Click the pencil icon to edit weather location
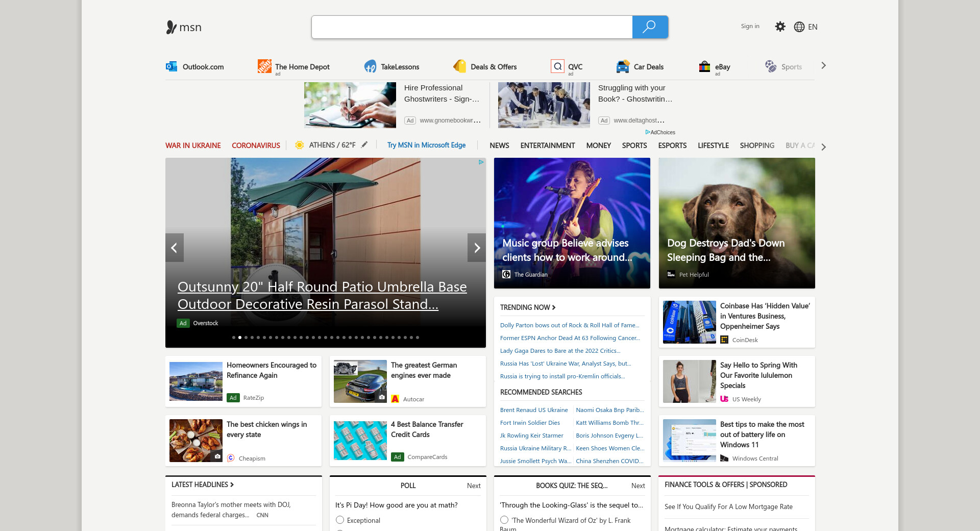This screenshot has width=980, height=531. pos(364,145)
